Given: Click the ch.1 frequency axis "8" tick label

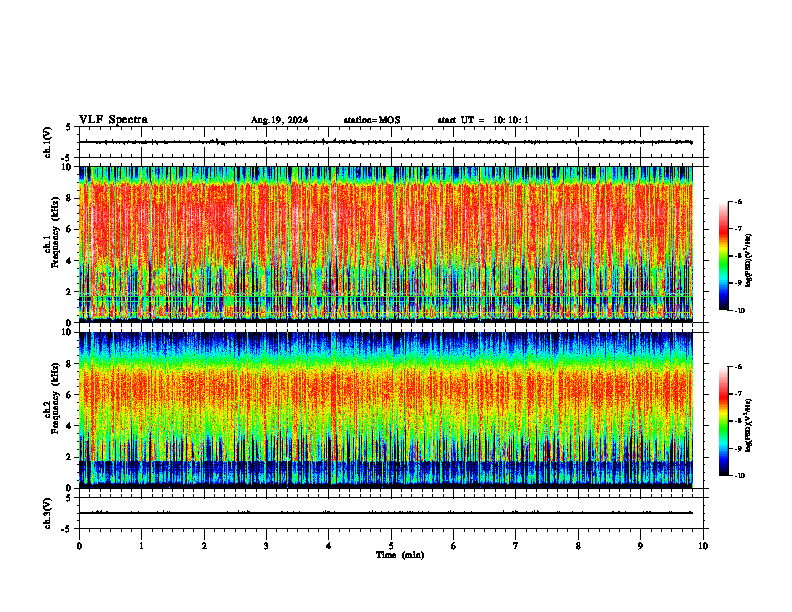Looking at the screenshot, I should pos(70,198).
